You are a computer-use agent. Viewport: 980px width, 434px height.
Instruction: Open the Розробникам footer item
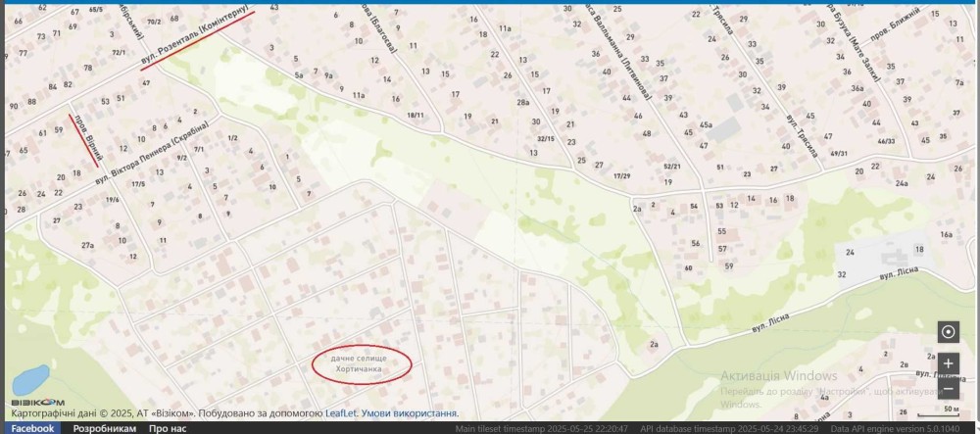[104, 428]
